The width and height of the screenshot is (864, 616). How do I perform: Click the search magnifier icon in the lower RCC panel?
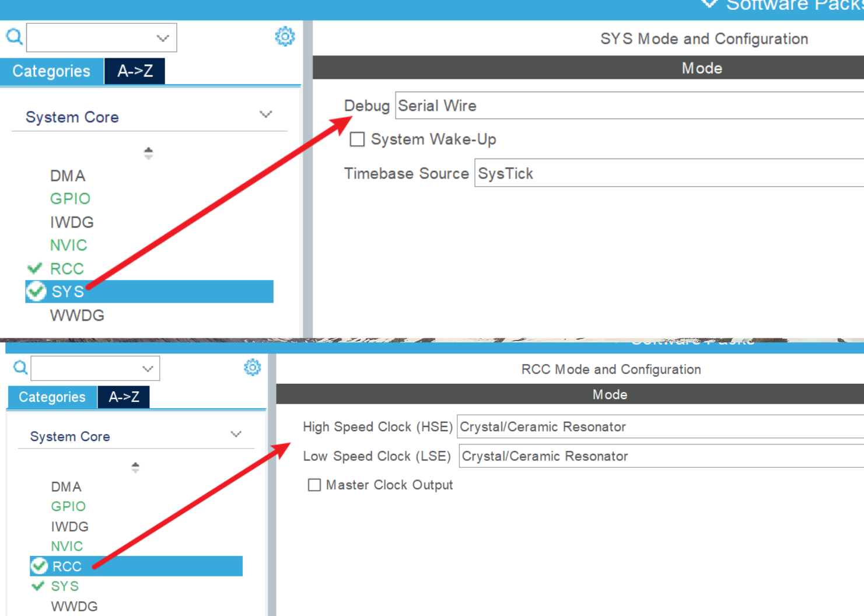coord(20,367)
